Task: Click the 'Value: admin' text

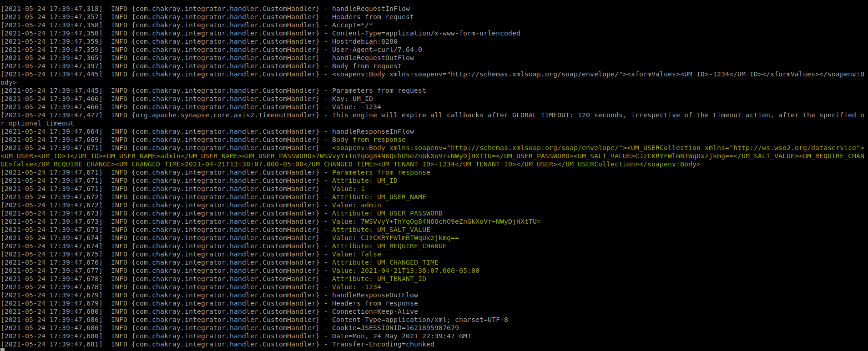Action: [x=356, y=205]
